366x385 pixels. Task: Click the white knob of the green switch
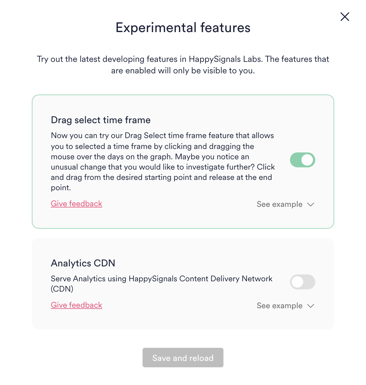click(x=308, y=160)
